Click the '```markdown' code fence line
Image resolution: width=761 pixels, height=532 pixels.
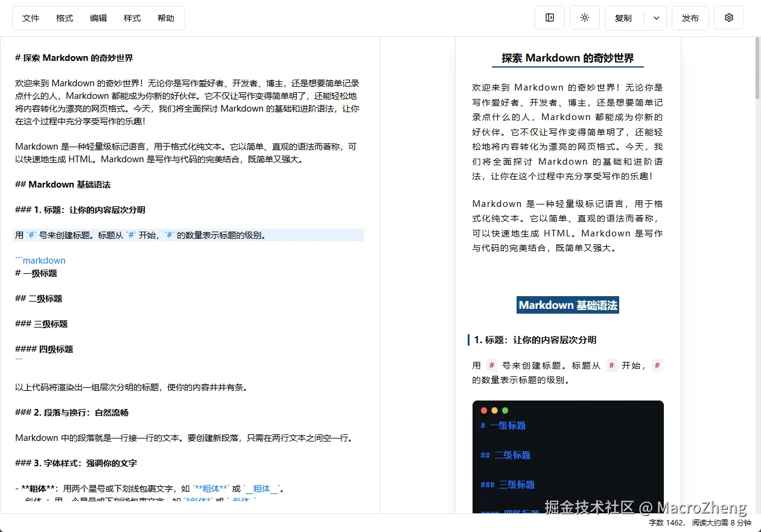[40, 261]
